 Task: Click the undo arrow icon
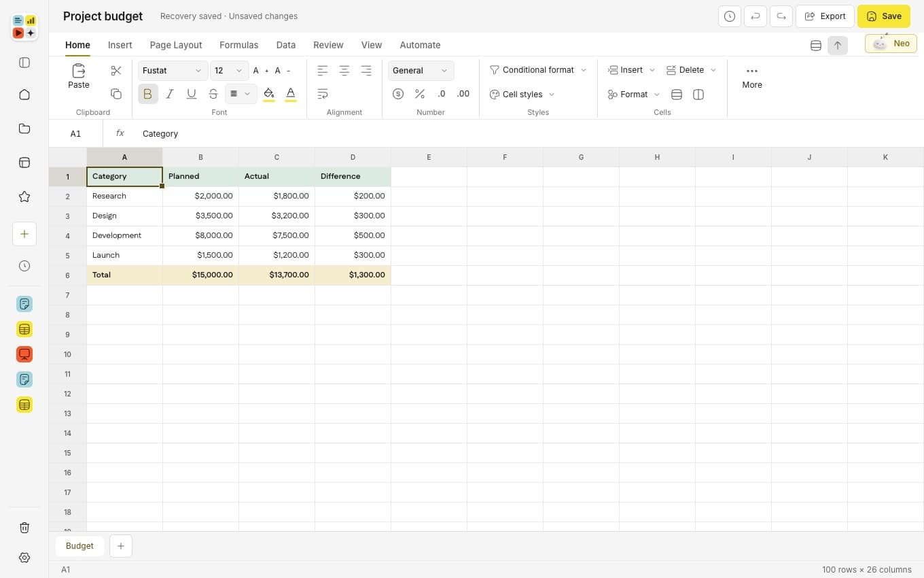756,16
